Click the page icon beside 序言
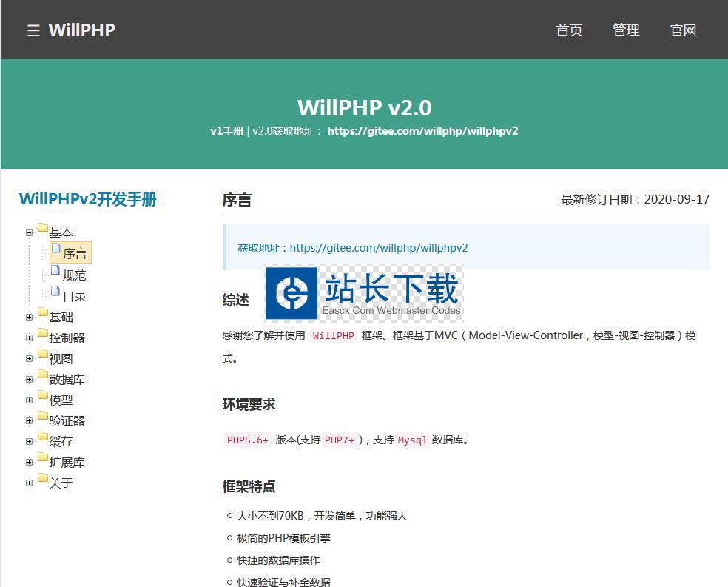This screenshot has width=728, height=587. (x=55, y=249)
